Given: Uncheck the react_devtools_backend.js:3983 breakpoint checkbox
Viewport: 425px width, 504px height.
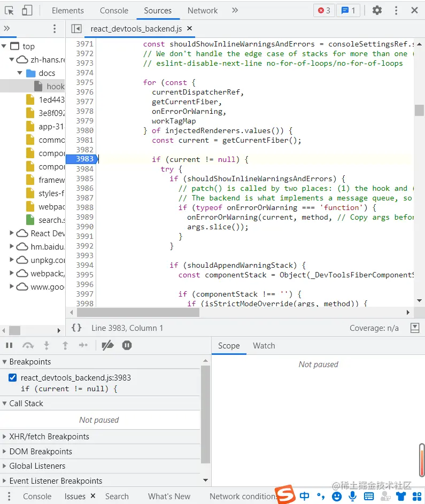Looking at the screenshot, I should (12, 377).
